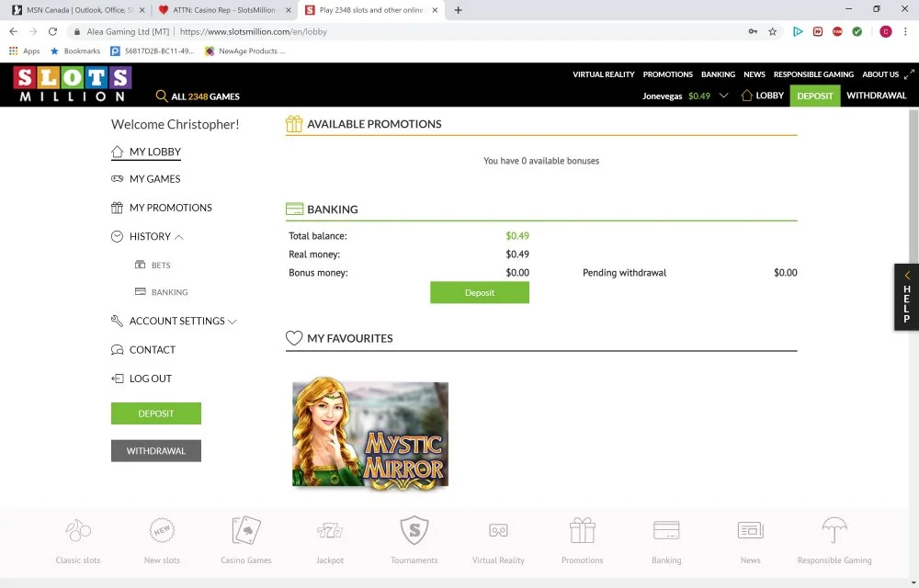Reload the page
919x588 pixels.
click(52, 31)
